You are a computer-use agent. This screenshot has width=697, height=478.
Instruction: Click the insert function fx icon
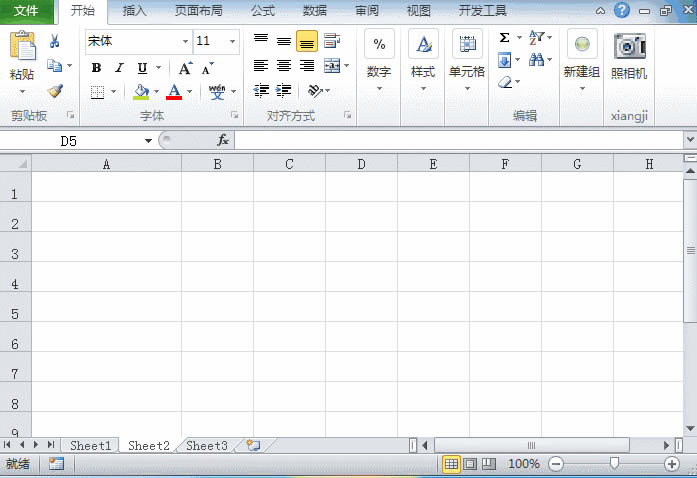tap(223, 141)
